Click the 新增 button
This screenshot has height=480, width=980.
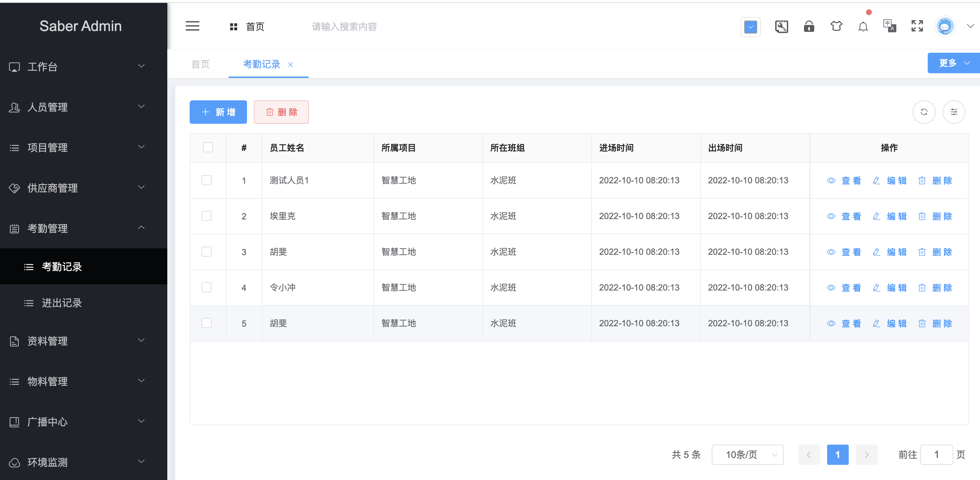[218, 112]
